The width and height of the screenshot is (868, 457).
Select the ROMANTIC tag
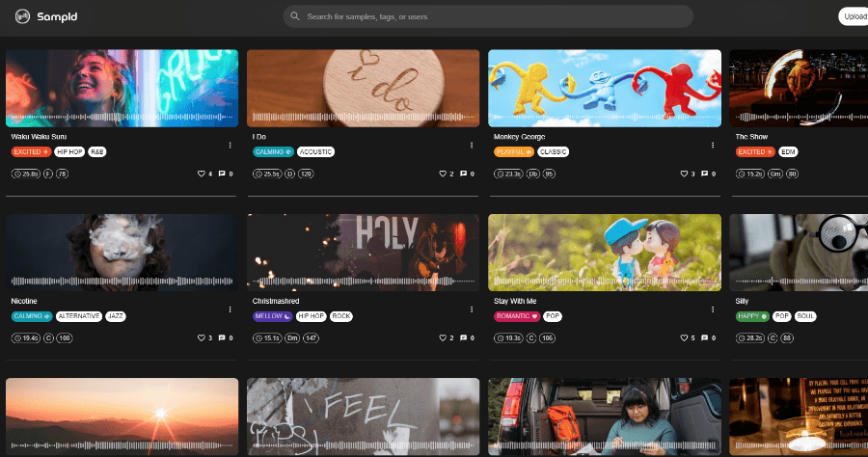coord(517,316)
